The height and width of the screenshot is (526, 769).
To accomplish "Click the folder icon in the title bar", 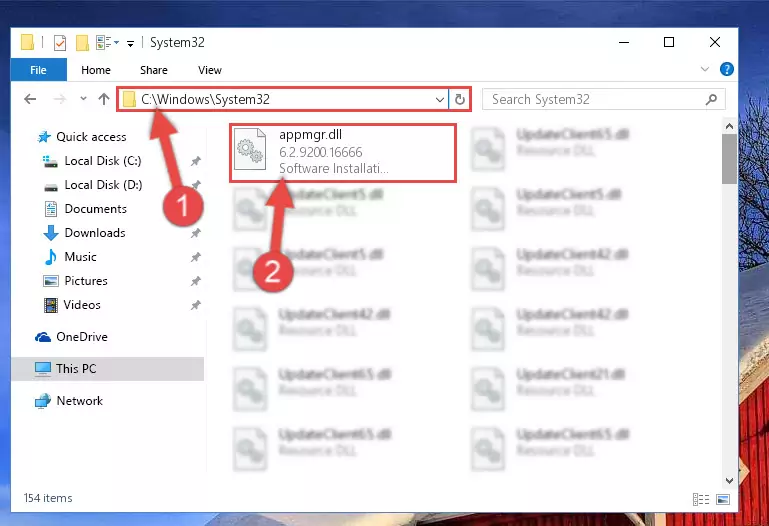I will (x=27, y=42).
